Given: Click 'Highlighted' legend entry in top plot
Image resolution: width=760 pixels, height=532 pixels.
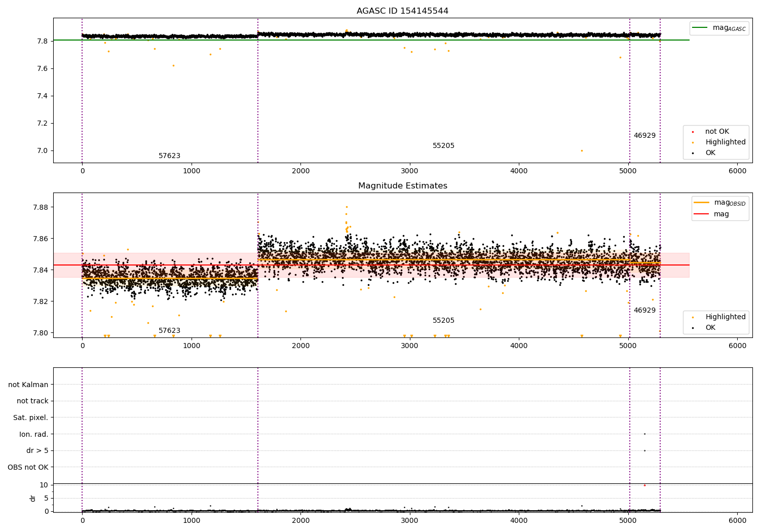Looking at the screenshot, I should (x=725, y=142).
